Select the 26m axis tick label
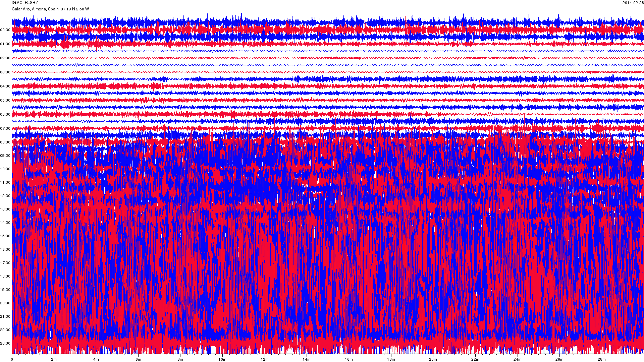Screen dimensions: 644x362 (x=559, y=360)
